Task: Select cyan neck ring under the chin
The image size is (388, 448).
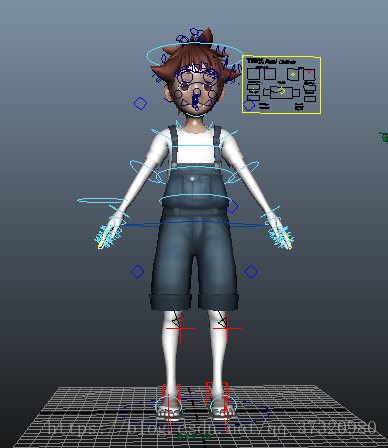Action: point(197,114)
